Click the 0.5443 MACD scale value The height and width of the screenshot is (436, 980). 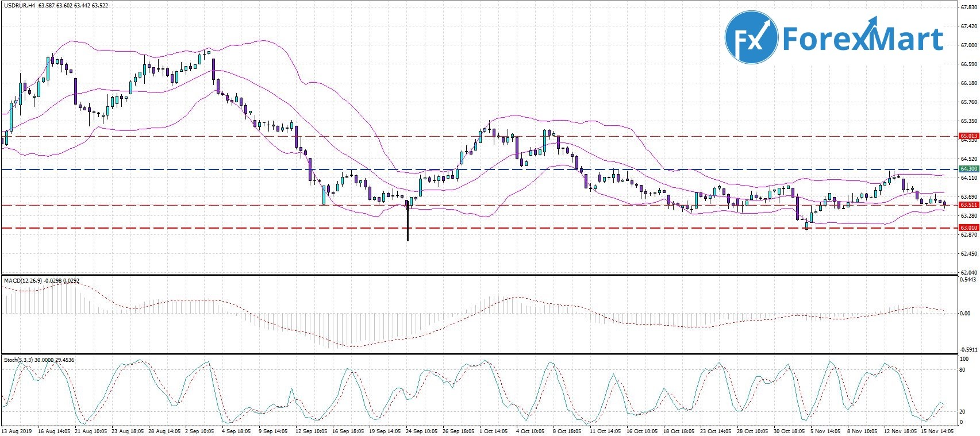969,280
